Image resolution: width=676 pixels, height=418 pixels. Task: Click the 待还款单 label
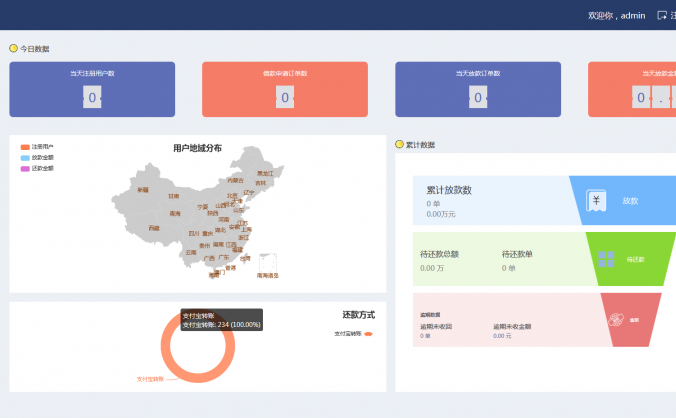click(x=517, y=254)
